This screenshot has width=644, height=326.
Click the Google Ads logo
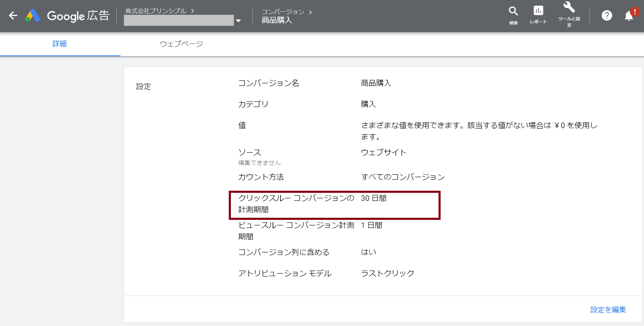[33, 16]
